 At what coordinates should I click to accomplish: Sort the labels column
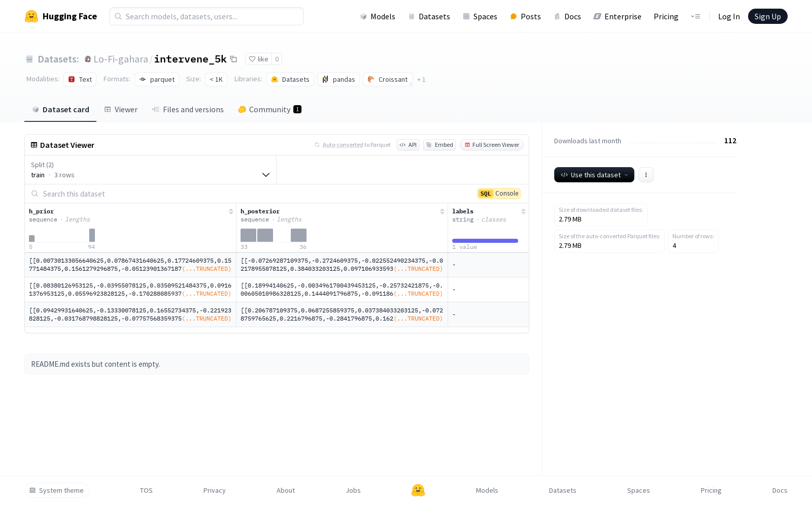coord(523,211)
